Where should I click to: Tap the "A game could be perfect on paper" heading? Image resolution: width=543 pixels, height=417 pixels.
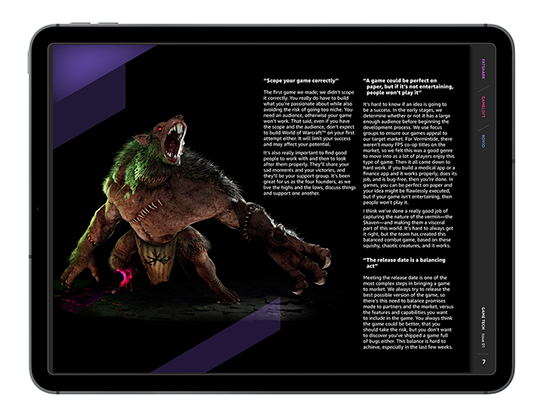pyautogui.click(x=408, y=87)
